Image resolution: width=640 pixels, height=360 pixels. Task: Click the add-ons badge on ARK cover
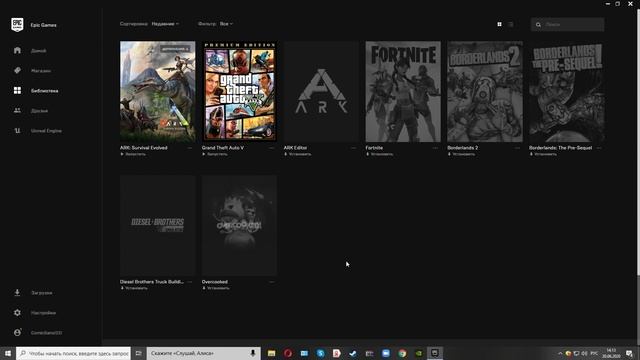(x=175, y=49)
